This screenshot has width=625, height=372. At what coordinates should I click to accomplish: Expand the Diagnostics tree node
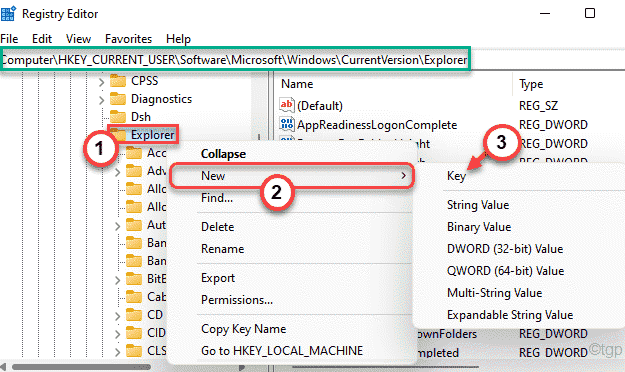tap(101, 100)
